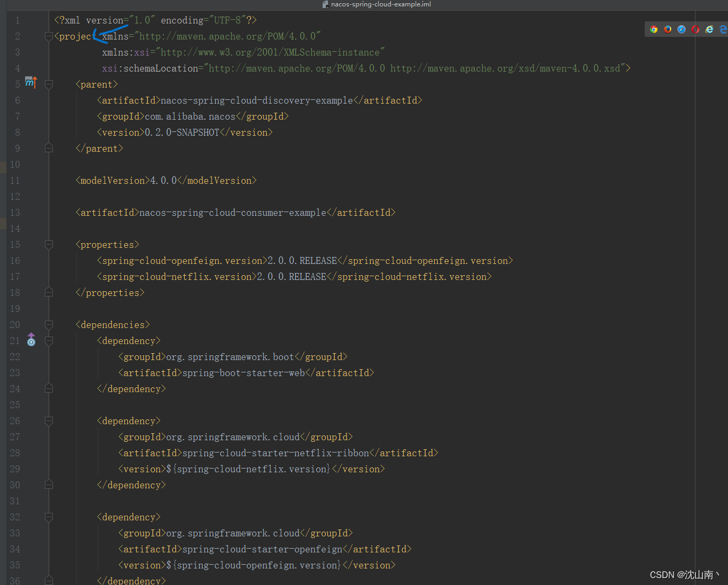Place cursor in xml version declaration line

pos(155,20)
